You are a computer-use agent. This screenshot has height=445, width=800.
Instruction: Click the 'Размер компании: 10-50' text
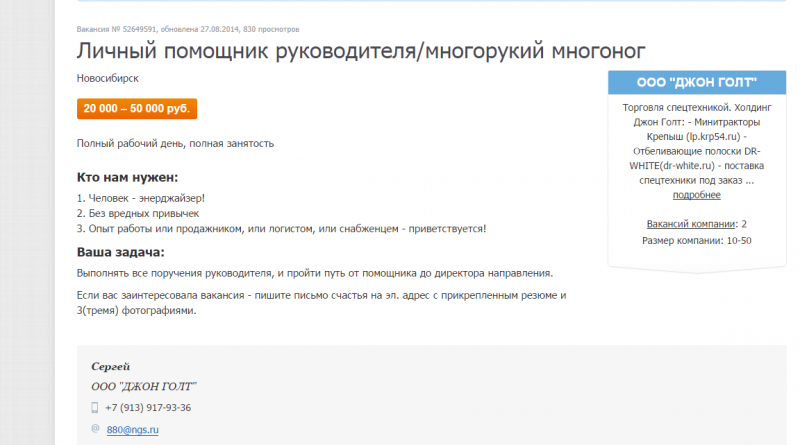pos(696,240)
